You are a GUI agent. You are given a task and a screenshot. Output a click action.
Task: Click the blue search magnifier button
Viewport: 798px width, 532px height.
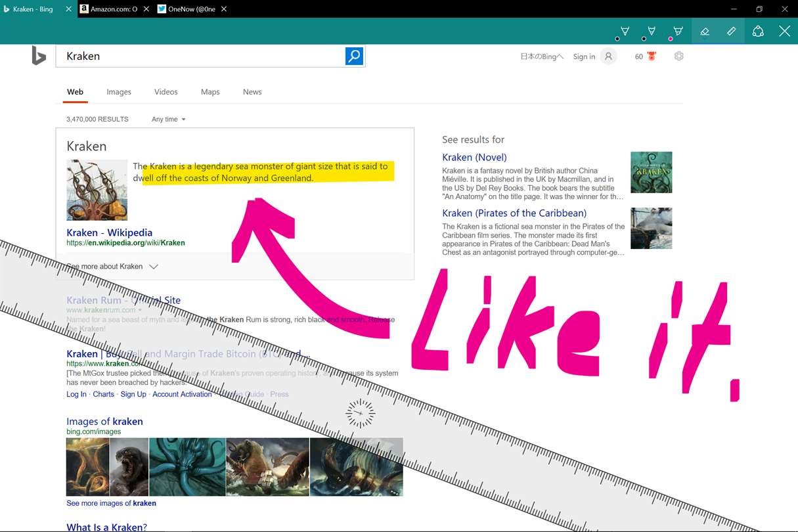pos(354,56)
